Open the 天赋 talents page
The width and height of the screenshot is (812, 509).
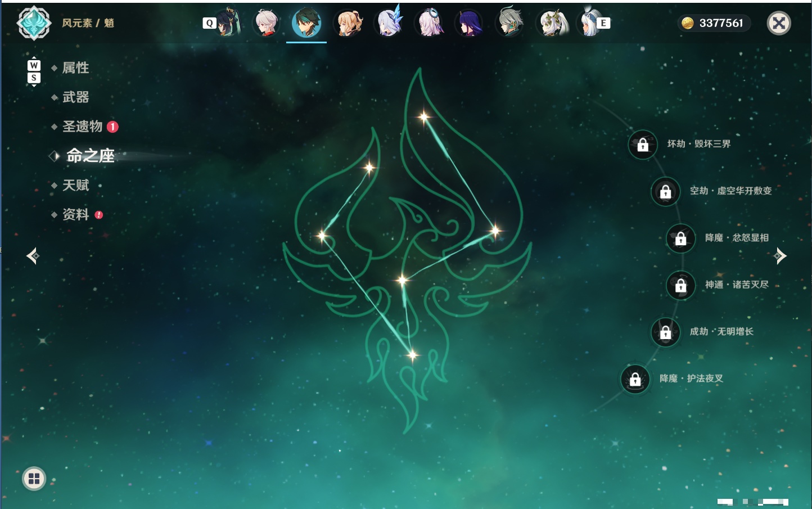coord(75,185)
